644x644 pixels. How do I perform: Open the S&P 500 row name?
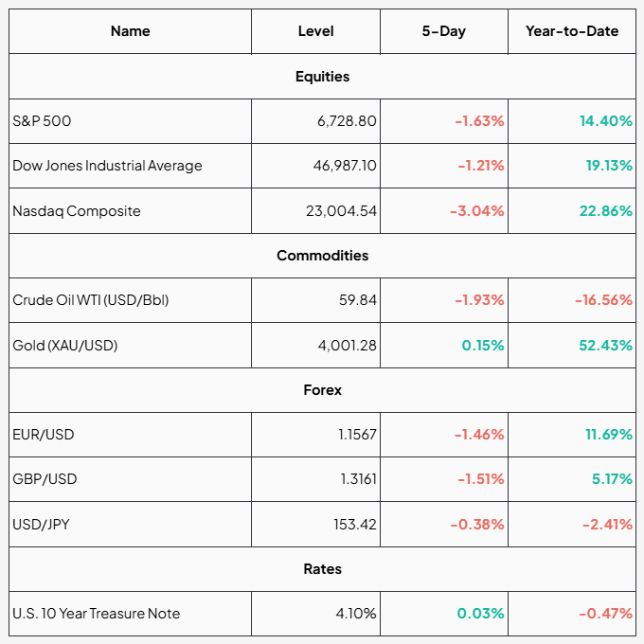(42, 121)
